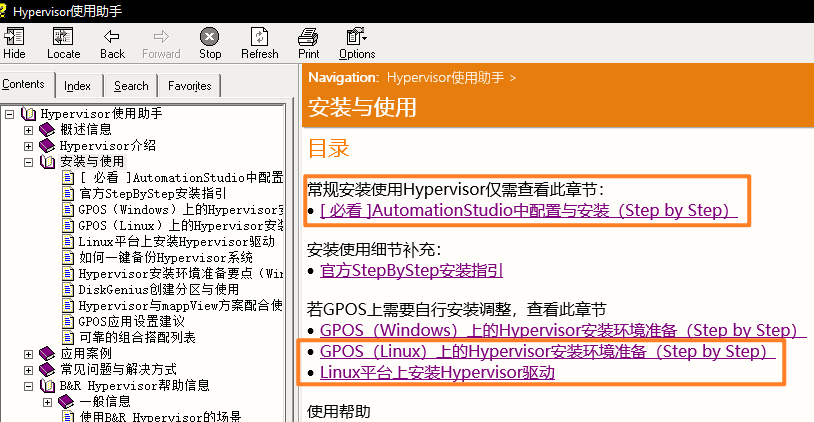Switch to the Search tab
814x422 pixels.
[131, 86]
